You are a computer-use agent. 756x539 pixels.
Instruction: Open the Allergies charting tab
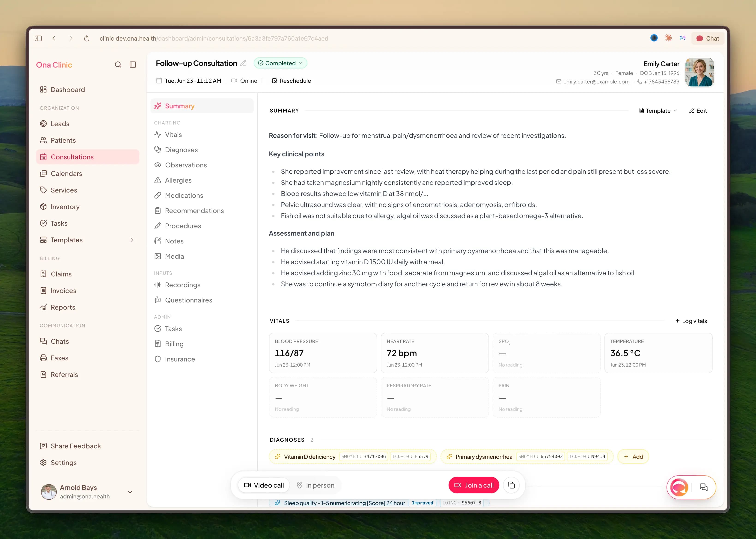202,180
